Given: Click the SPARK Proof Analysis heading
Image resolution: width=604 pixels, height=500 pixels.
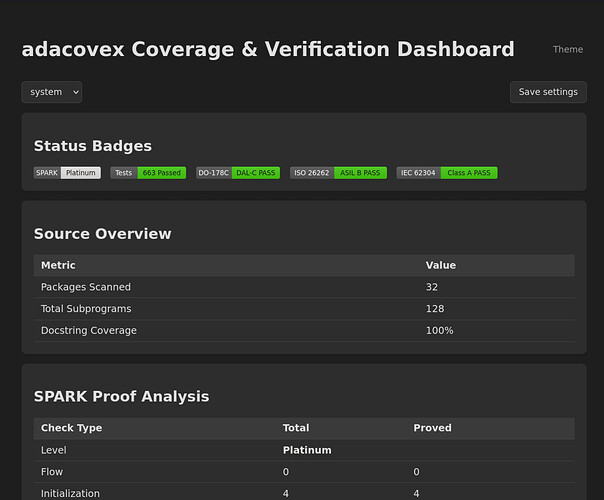Looking at the screenshot, I should tap(121, 396).
